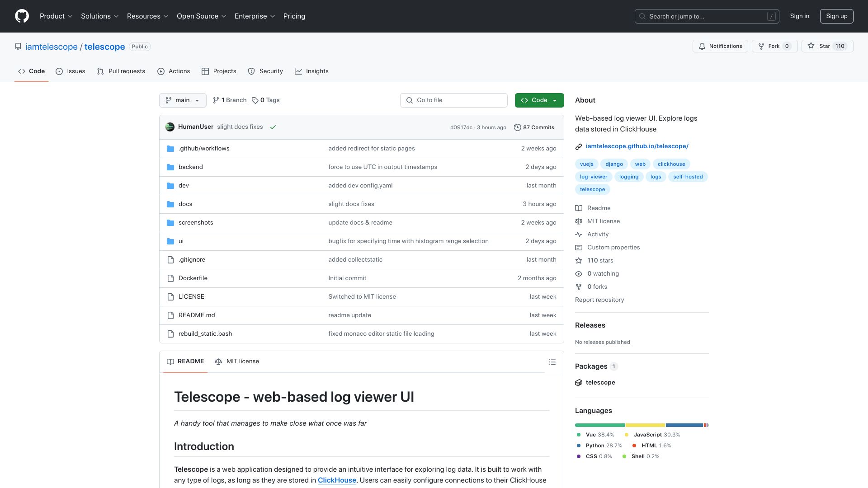The image size is (868, 488).
Task: Click the telescope package box icon
Action: [x=579, y=383]
